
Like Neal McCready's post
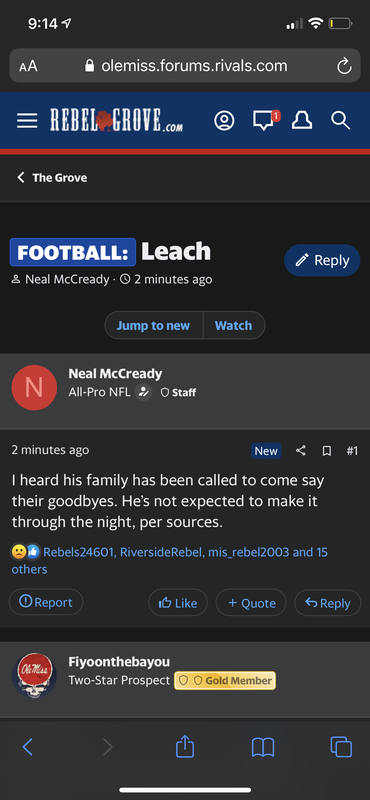(x=178, y=603)
